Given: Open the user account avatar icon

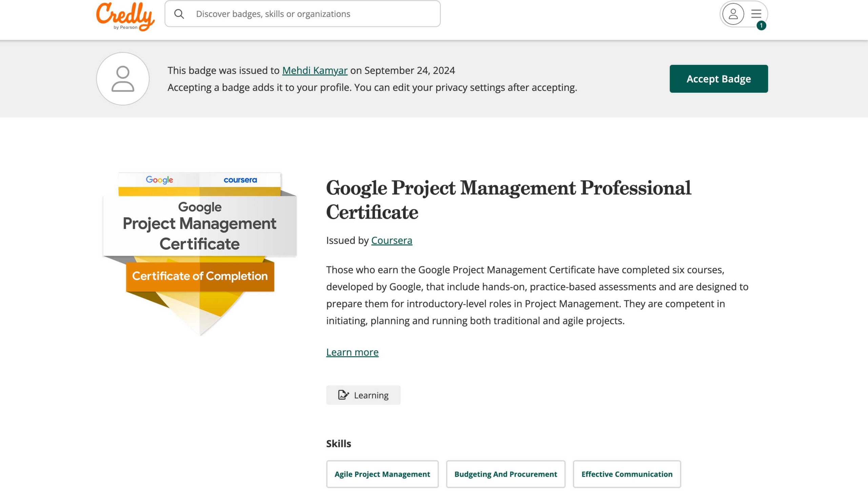Looking at the screenshot, I should tap(733, 14).
